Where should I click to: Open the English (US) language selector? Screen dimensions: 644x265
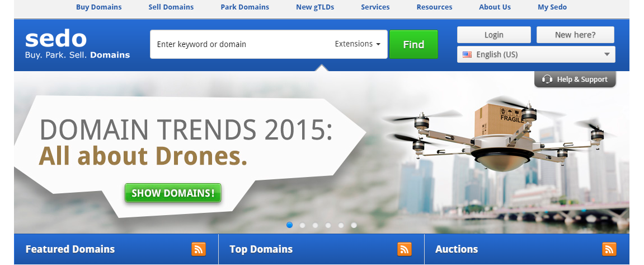[x=536, y=54]
